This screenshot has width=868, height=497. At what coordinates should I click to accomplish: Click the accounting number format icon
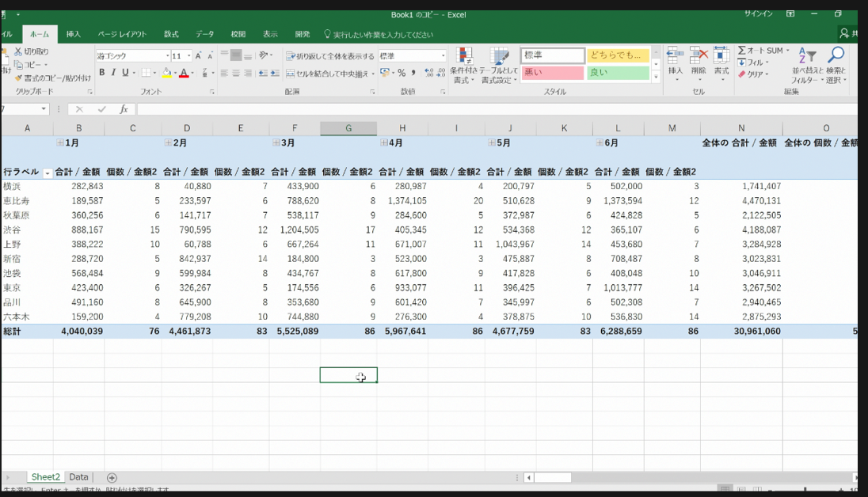pyautogui.click(x=385, y=73)
